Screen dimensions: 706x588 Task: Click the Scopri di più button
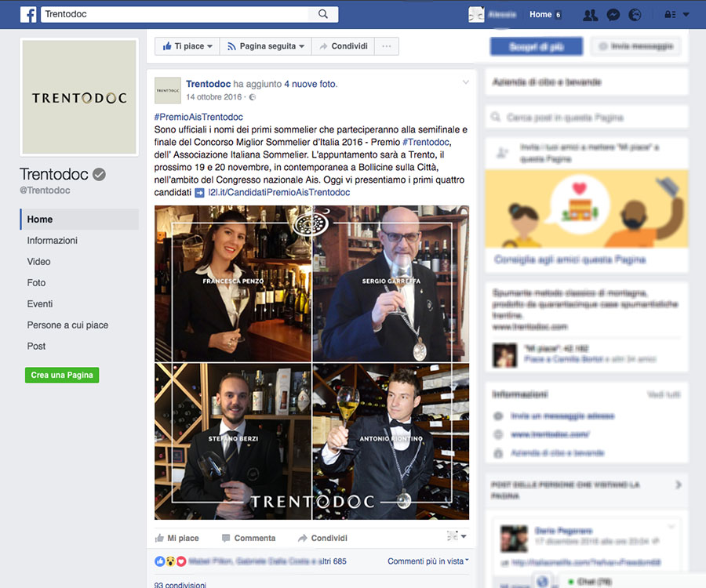coord(537,46)
